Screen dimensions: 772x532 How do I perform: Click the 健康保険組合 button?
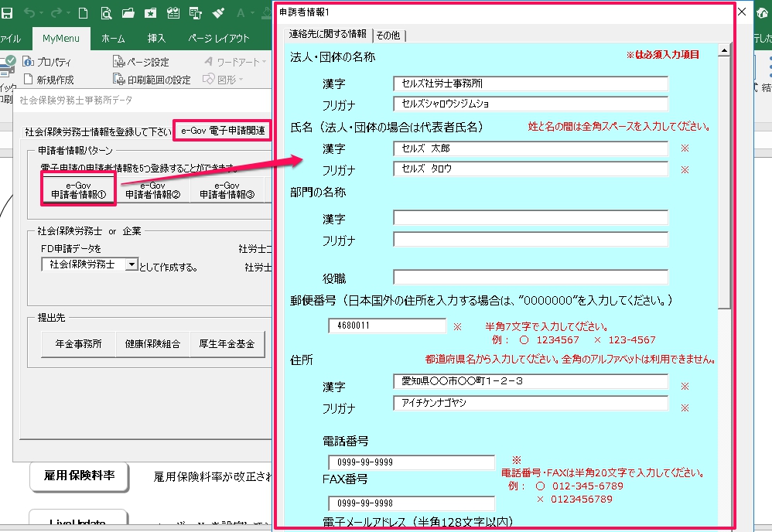coord(152,343)
